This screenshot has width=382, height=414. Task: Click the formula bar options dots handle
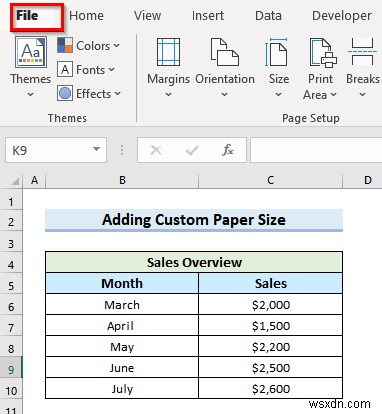click(x=122, y=150)
